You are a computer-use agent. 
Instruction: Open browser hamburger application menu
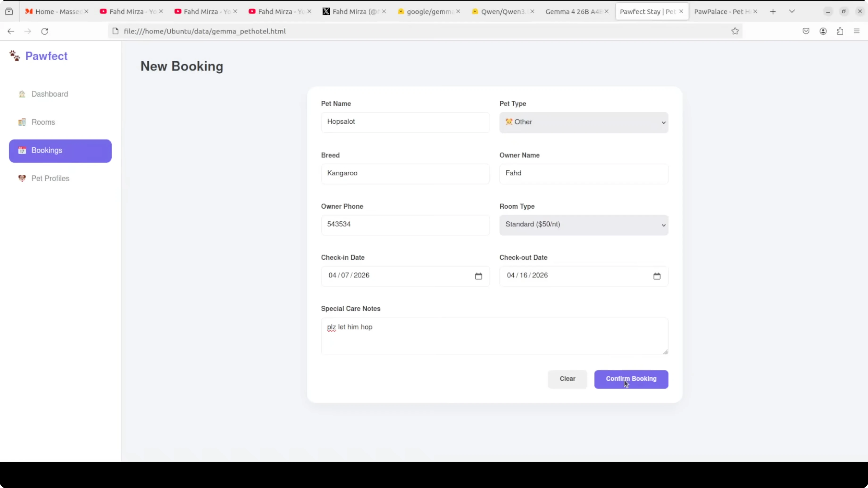pyautogui.click(x=856, y=31)
